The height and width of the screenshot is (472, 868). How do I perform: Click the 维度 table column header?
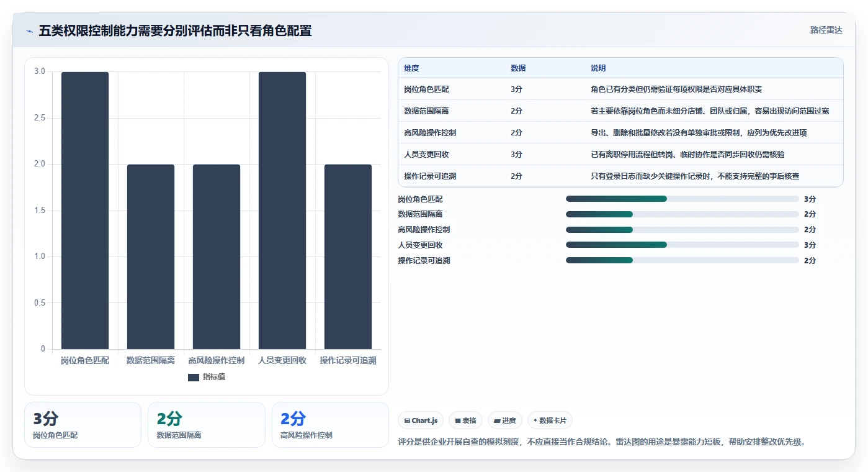point(411,68)
